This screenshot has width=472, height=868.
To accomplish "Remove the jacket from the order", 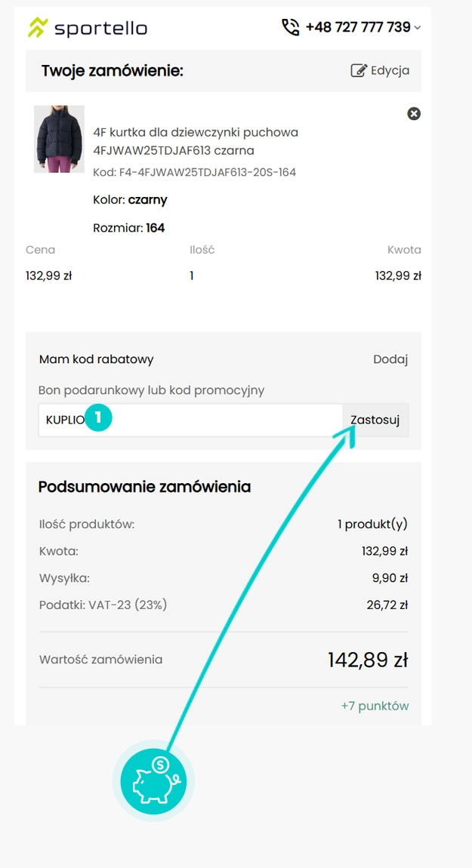I will [x=414, y=114].
